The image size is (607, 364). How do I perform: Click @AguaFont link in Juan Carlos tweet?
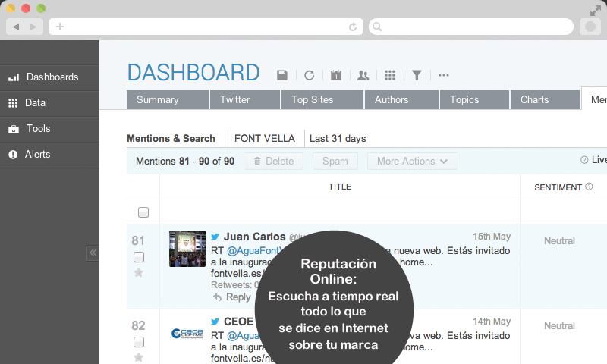pos(254,251)
